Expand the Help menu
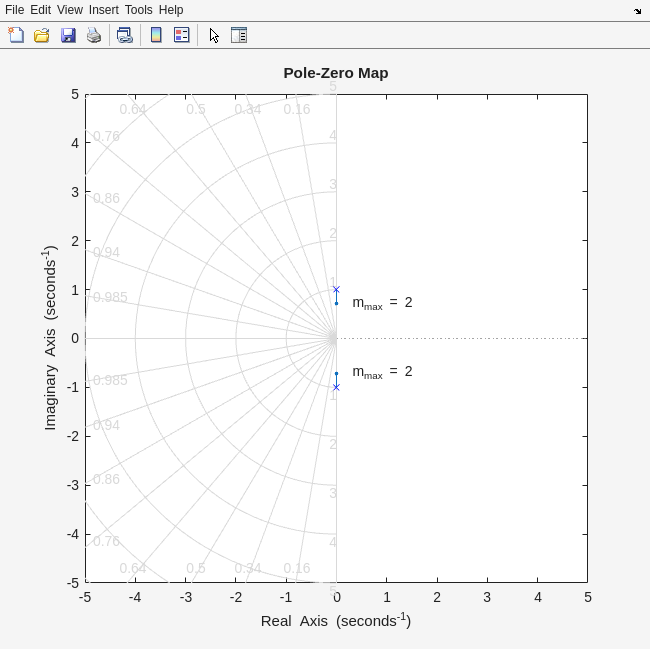The height and width of the screenshot is (649, 650). [x=171, y=10]
